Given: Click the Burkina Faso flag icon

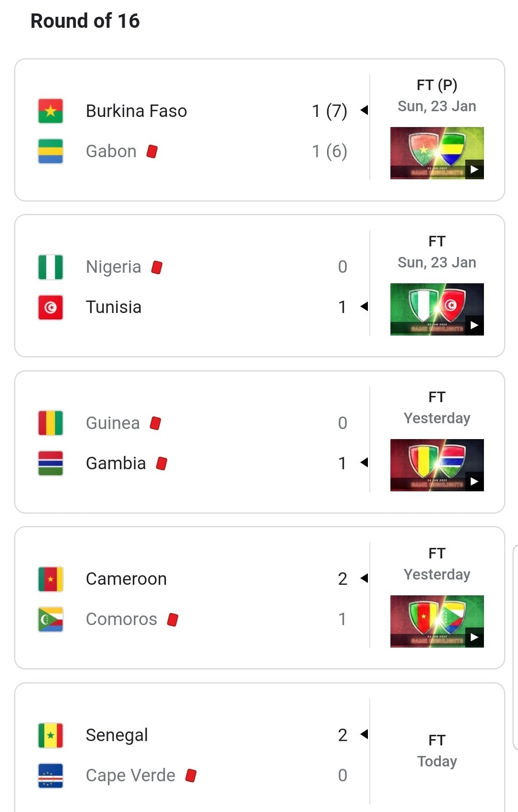Looking at the screenshot, I should [50, 111].
